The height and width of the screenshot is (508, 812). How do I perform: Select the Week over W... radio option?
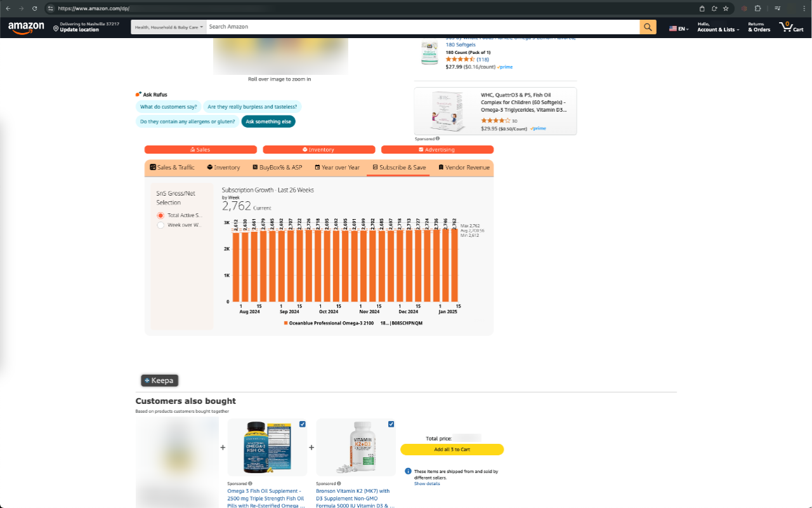pos(160,225)
